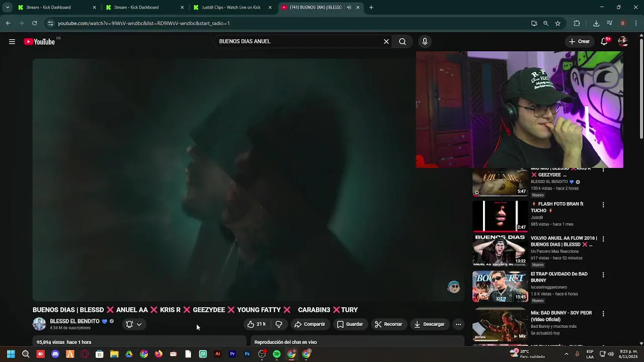Image resolution: width=644 pixels, height=362 pixels.
Task: Reload the YouTube page
Action: tap(34, 23)
